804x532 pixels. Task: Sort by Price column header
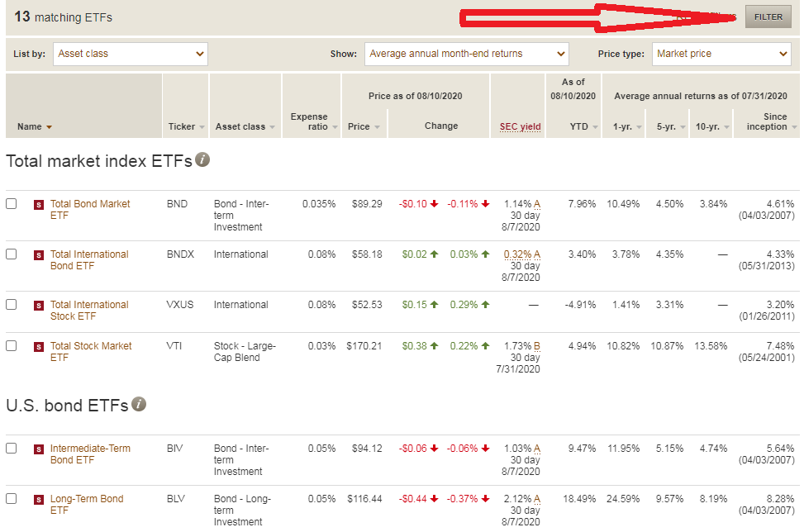coord(364,126)
